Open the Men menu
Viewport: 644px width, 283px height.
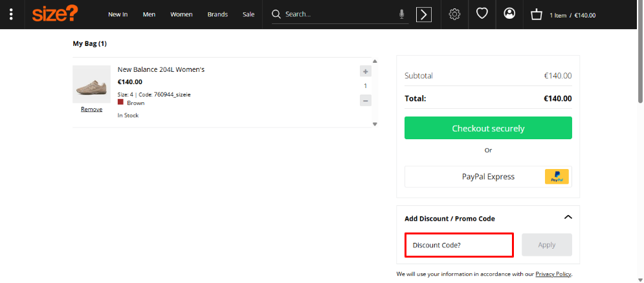tap(149, 14)
